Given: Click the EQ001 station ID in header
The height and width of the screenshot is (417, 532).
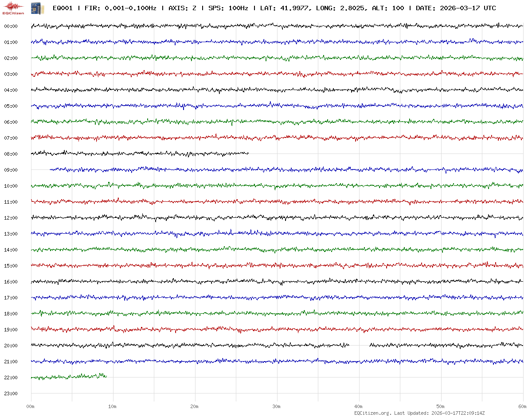Looking at the screenshot, I should pos(63,8).
